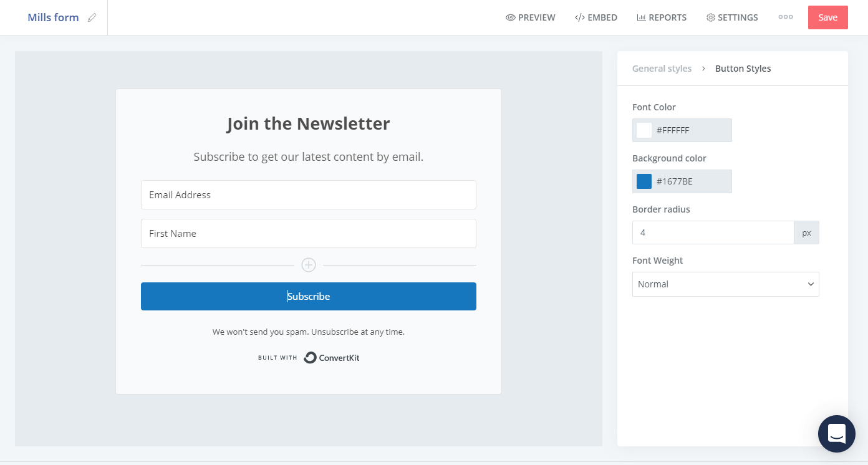Open Reports with the bar chart icon
This screenshot has height=465, width=868.
(x=662, y=17)
